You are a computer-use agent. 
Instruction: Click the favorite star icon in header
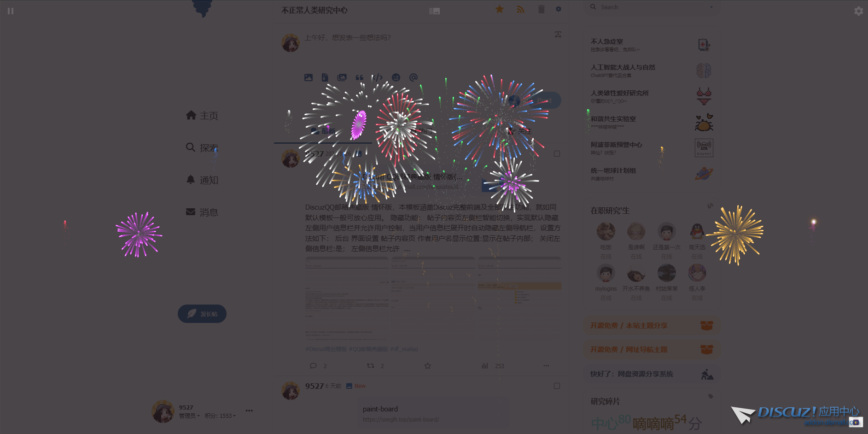pos(500,9)
